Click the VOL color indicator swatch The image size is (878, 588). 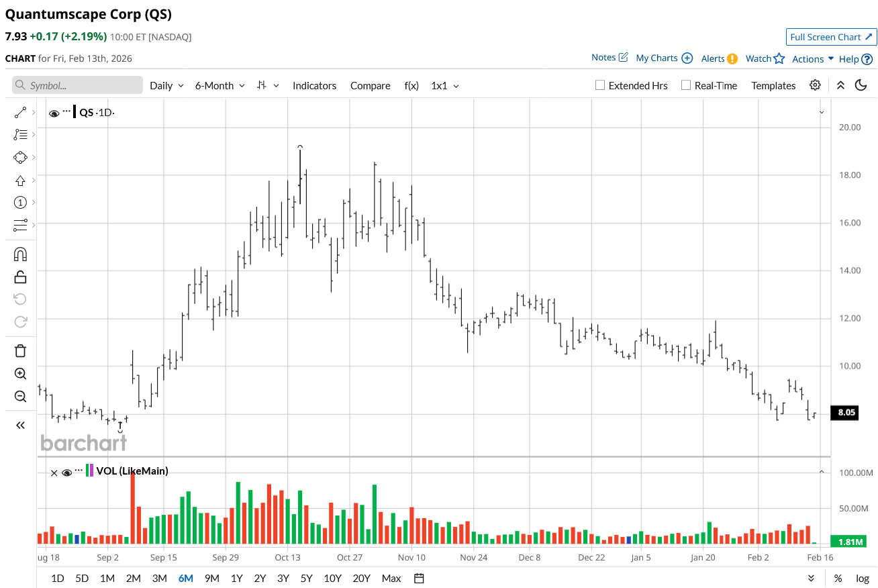coord(89,470)
